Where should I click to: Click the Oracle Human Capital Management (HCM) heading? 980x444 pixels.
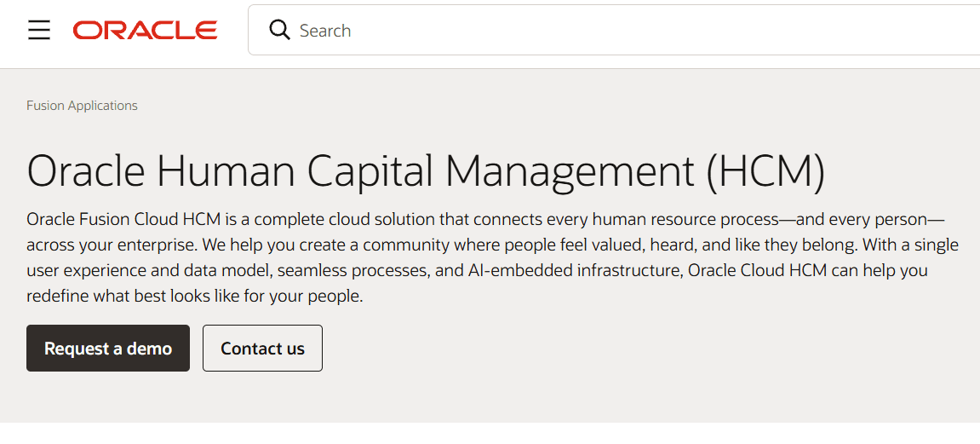click(426, 170)
